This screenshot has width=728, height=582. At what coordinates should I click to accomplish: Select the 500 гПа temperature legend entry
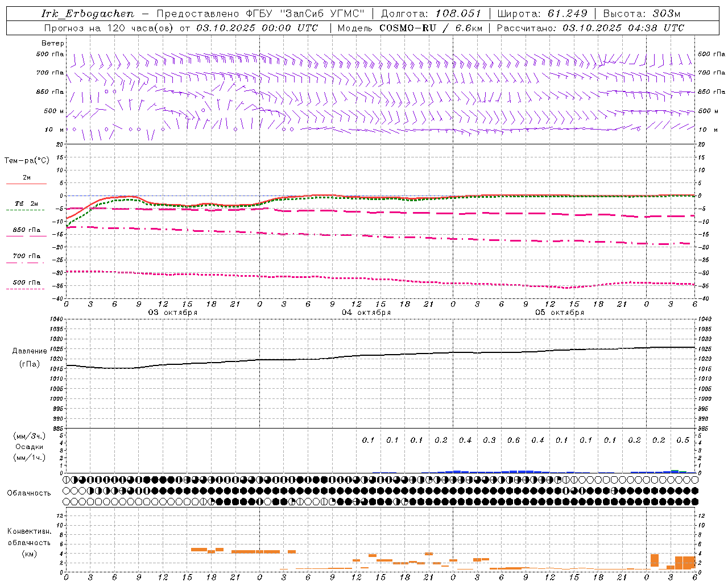[26, 282]
